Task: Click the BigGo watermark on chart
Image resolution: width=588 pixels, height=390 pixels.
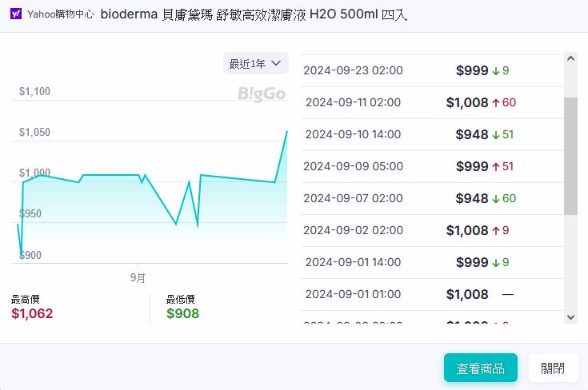Action: tap(262, 94)
